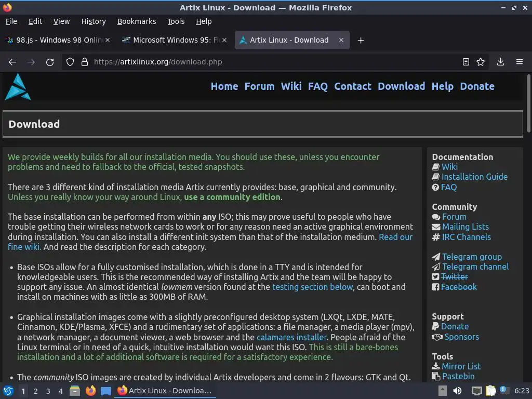
Task: Launch file manager from taskbar
Action: click(75, 391)
